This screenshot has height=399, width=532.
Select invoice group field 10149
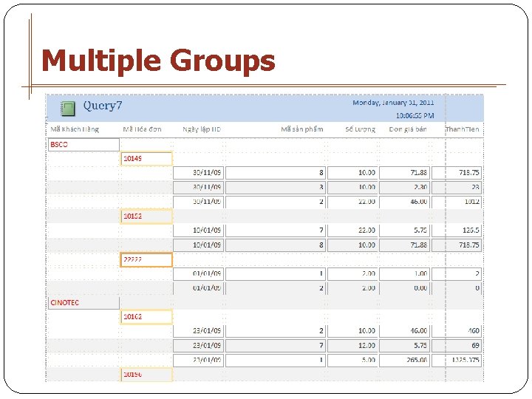click(146, 158)
